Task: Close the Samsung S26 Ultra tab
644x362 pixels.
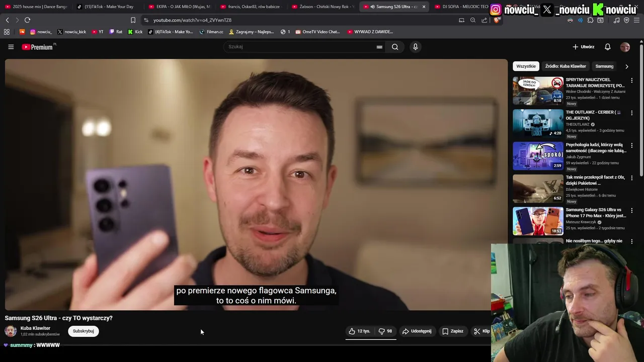Action: coord(424,7)
